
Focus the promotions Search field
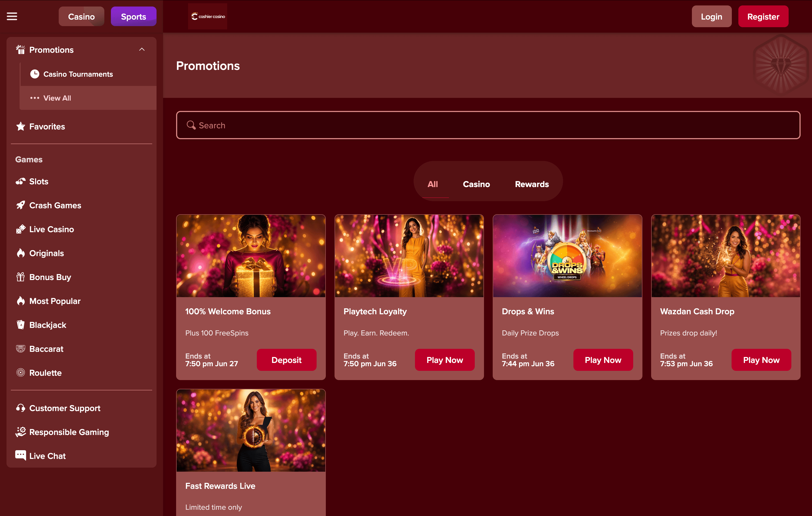tap(488, 125)
